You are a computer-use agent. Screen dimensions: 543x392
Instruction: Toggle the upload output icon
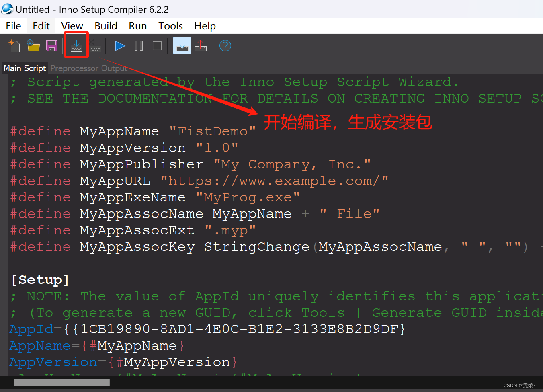(x=200, y=45)
